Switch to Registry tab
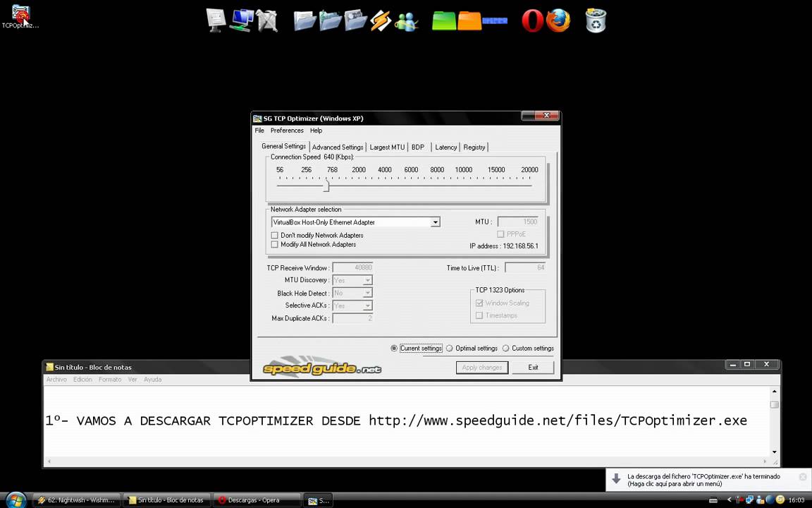Viewport: 812px width, 508px height. [x=474, y=147]
